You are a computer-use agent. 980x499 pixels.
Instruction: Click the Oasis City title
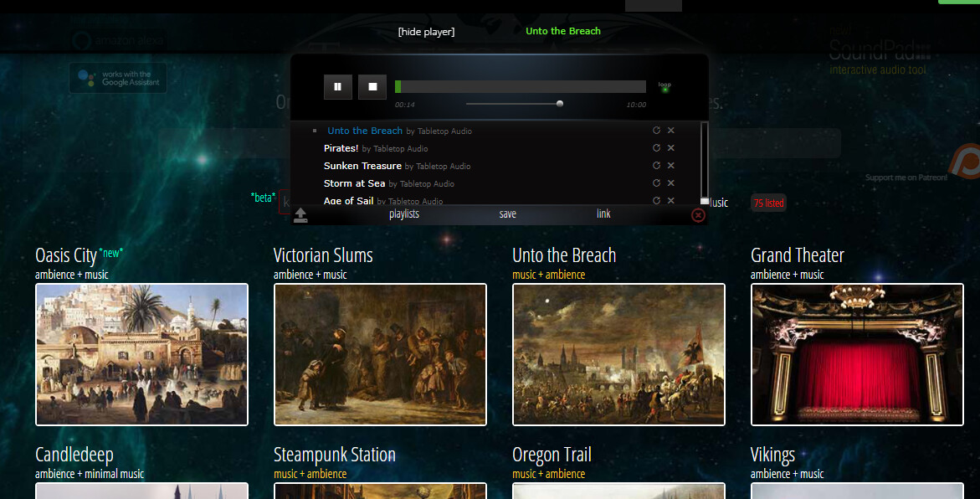click(x=65, y=255)
